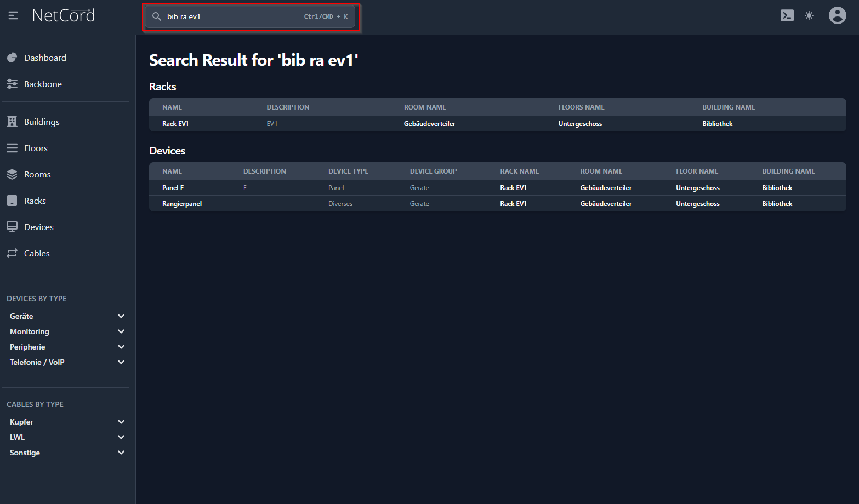This screenshot has height=504, width=859.
Task: Open the user account avatar menu
Action: pos(837,16)
